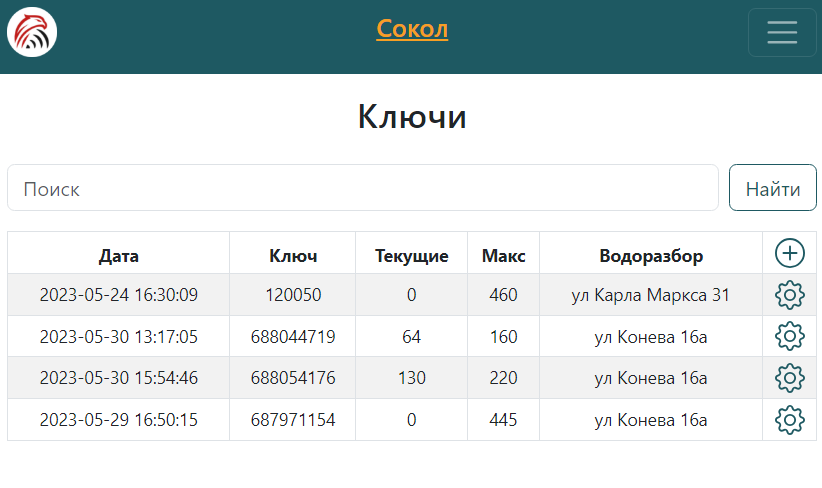Open settings gear for key 688054176
The image size is (822, 488).
click(x=789, y=378)
